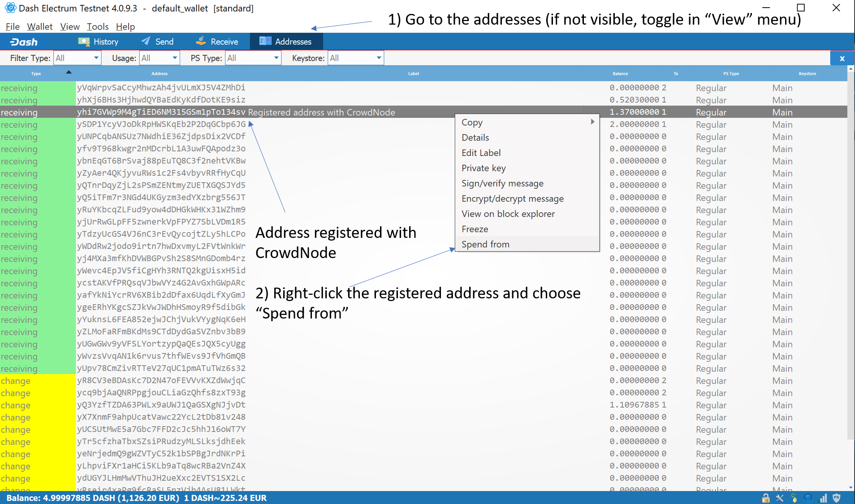The image size is (855, 504).
Task: Select address yjUrRwGLpFF5zwnerkVpFPYZ7SbLVDm1R5
Action: coord(161,222)
